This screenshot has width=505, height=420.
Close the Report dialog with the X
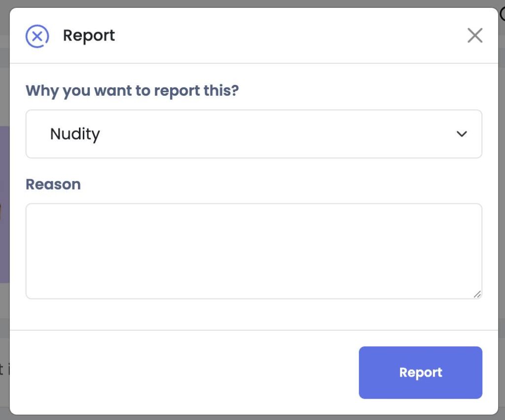pyautogui.click(x=474, y=36)
